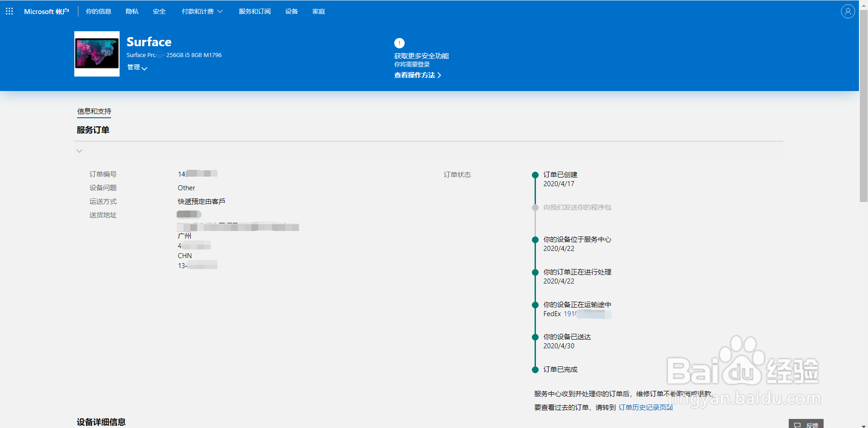
Task: Open the 订单历史记录页面 link
Action: tap(646, 408)
